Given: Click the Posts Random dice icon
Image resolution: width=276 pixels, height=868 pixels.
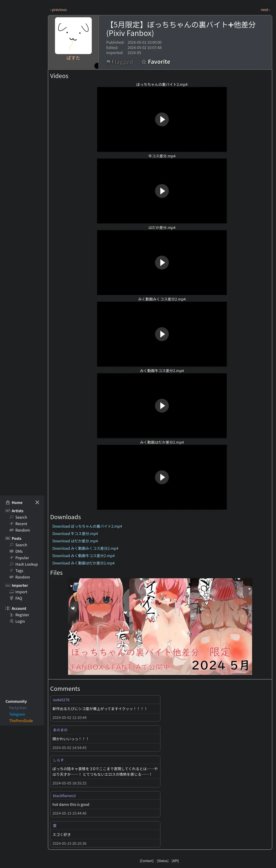Looking at the screenshot, I should (11, 577).
